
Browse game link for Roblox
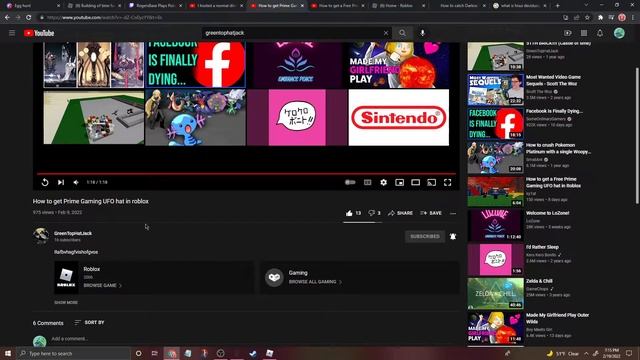click(102, 285)
